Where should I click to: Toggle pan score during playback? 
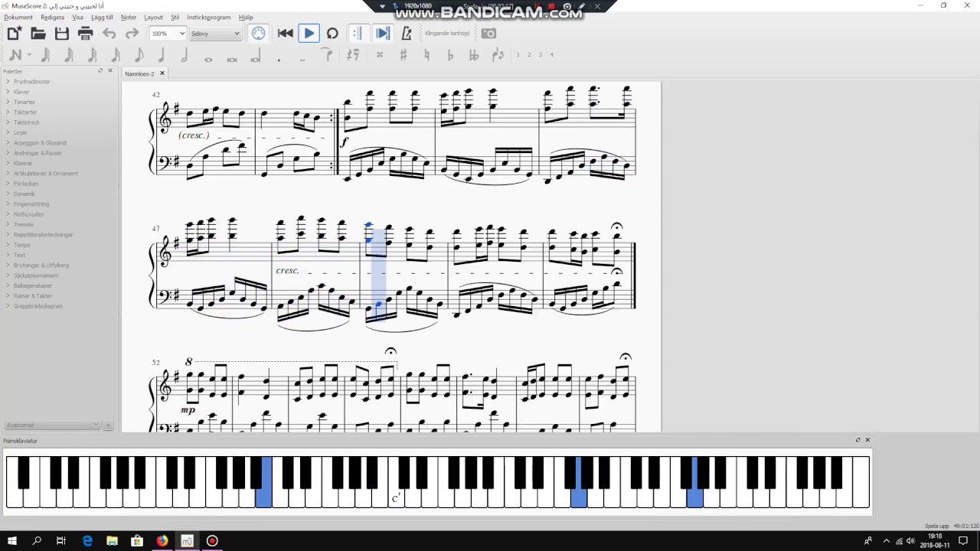[x=383, y=33]
